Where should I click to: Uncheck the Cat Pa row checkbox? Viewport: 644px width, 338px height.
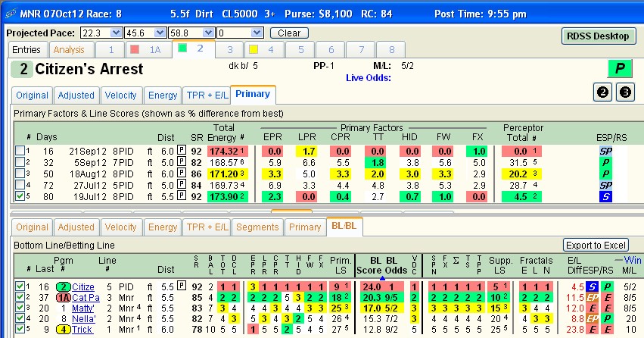(20, 297)
